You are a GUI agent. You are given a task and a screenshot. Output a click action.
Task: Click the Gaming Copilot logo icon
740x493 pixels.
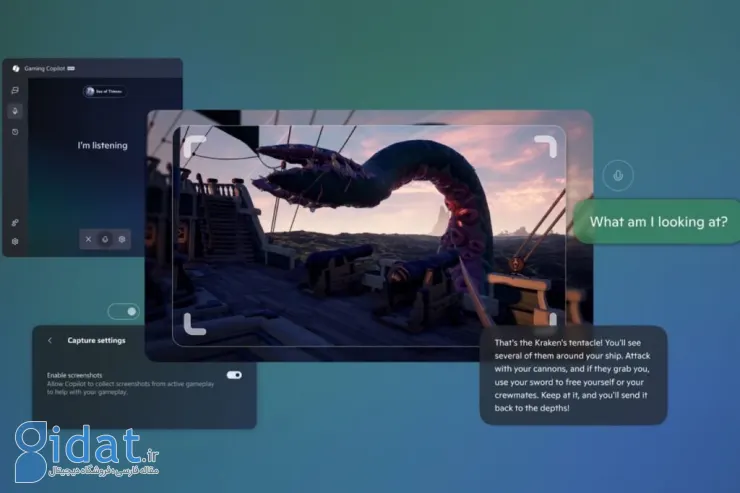click(x=16, y=69)
